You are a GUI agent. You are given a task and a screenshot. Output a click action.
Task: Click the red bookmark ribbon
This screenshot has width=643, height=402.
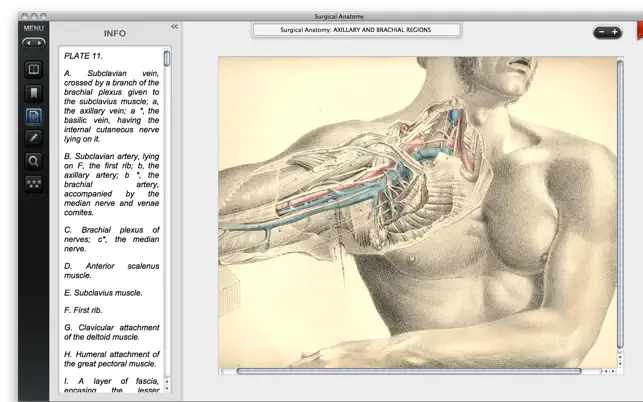640,31
